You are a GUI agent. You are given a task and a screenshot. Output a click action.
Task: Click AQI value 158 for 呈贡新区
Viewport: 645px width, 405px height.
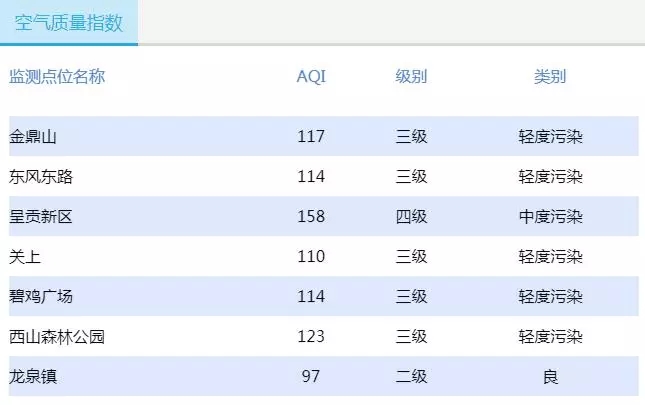311,217
